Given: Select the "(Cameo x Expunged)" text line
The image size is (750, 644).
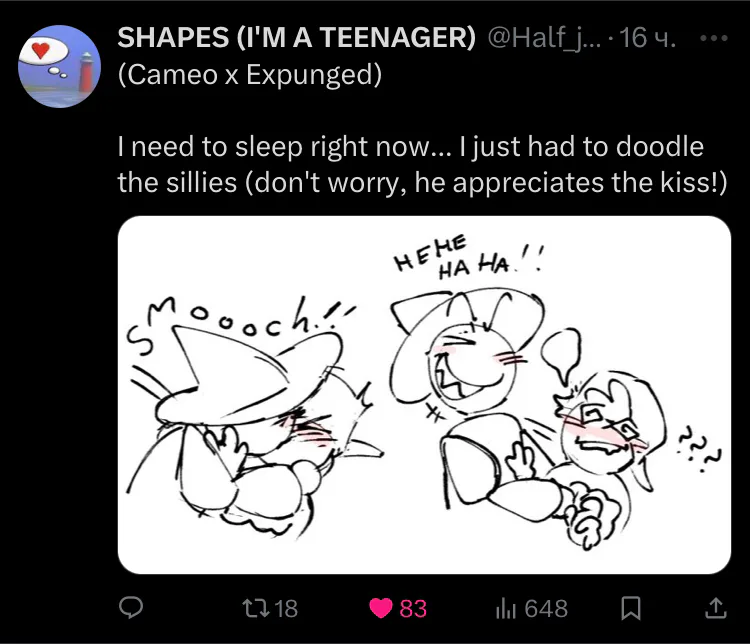Looking at the screenshot, I should 250,75.
